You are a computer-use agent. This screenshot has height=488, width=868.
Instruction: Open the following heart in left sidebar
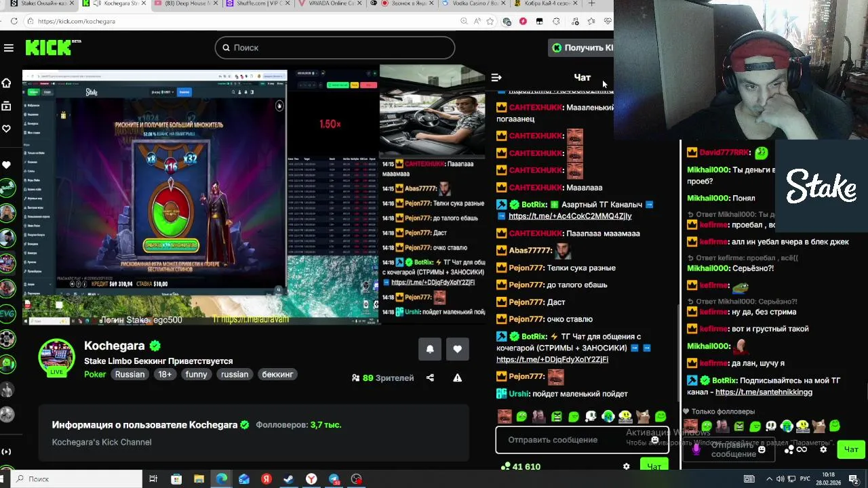click(x=7, y=128)
